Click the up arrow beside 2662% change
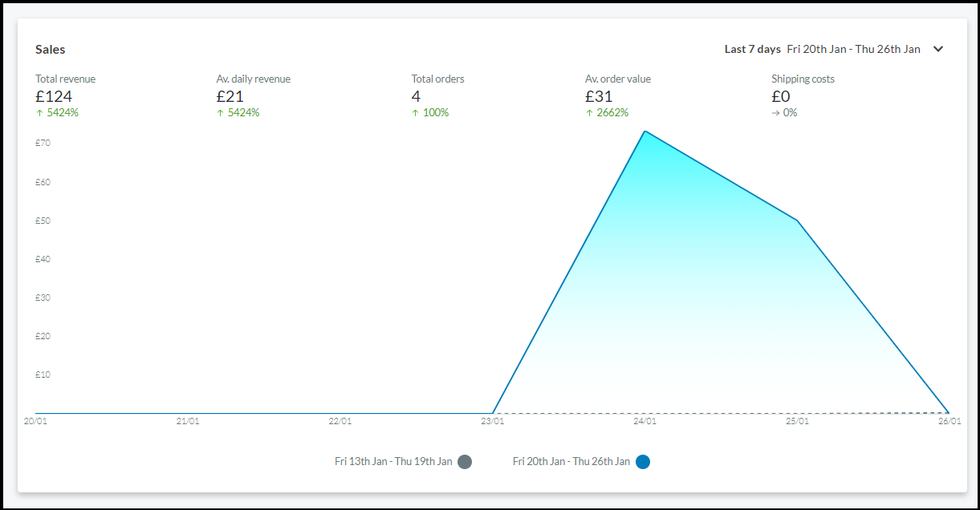This screenshot has height=510, width=980. (589, 113)
